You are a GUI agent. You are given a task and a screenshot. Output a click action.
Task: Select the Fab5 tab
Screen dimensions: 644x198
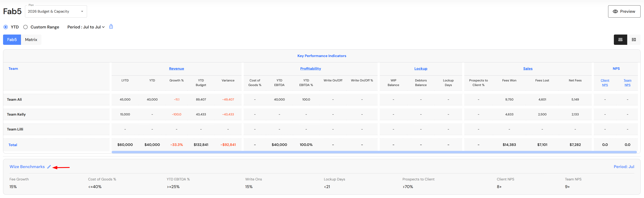tap(12, 39)
